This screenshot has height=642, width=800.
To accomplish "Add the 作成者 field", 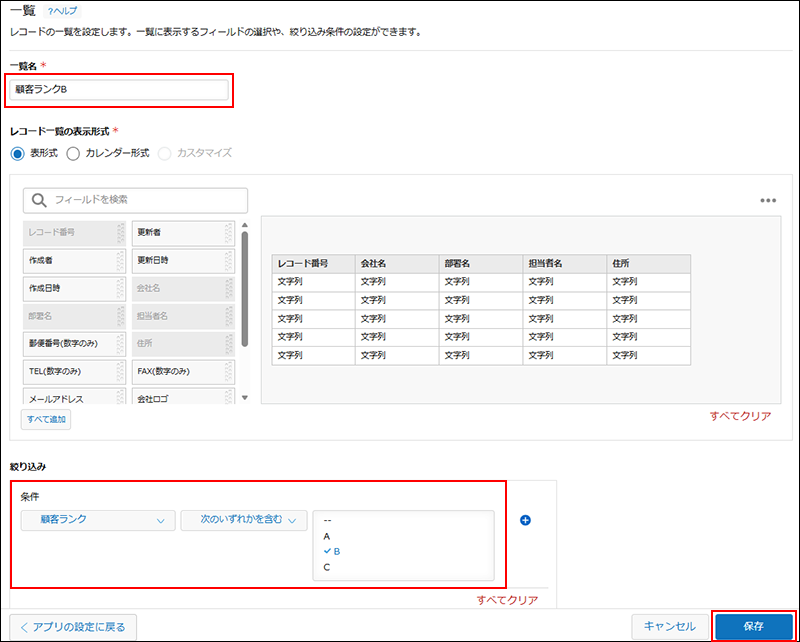I will [74, 261].
